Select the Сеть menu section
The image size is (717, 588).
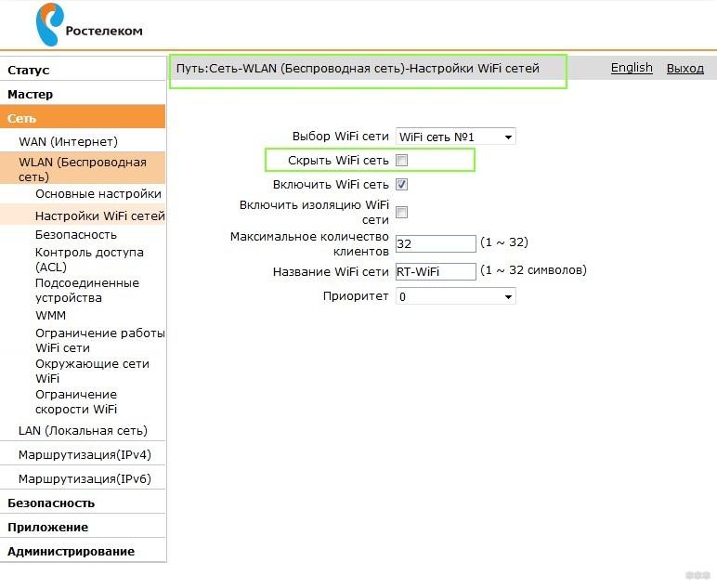click(x=83, y=118)
